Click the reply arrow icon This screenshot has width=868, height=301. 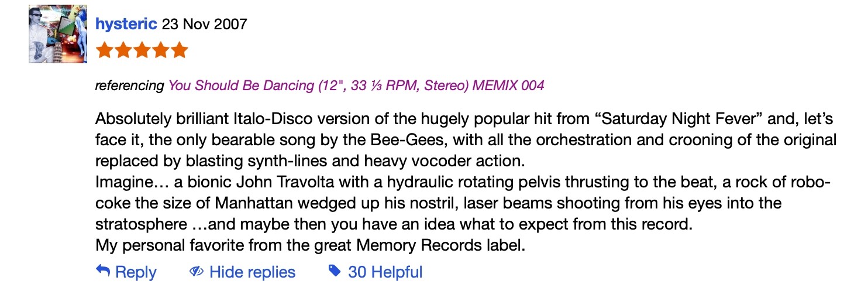point(103,271)
